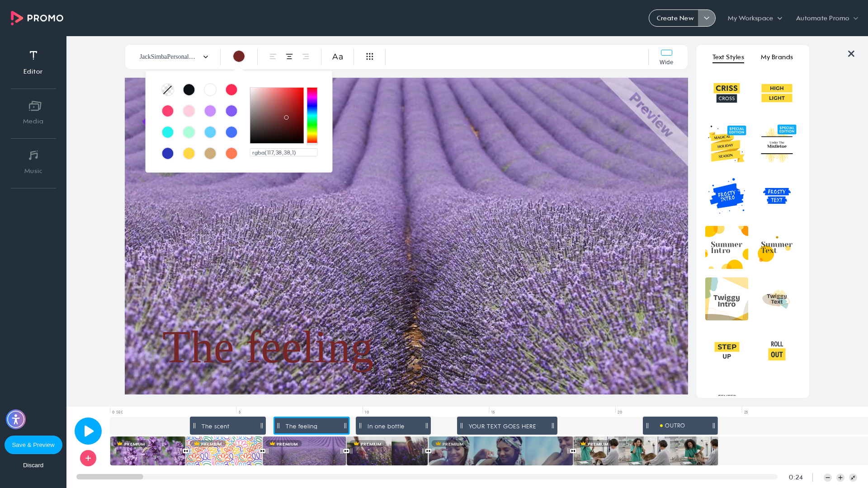Click Save & Preview
The width and height of the screenshot is (868, 488).
tap(33, 445)
